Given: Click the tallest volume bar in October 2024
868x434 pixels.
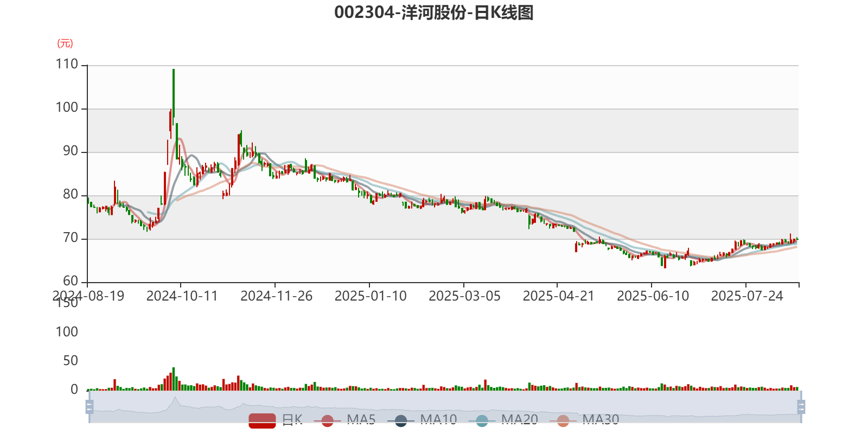Looking at the screenshot, I should point(174,379).
